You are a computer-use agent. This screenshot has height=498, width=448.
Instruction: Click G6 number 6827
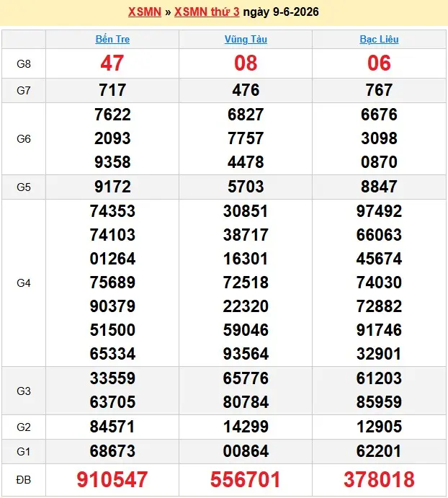pos(246,115)
